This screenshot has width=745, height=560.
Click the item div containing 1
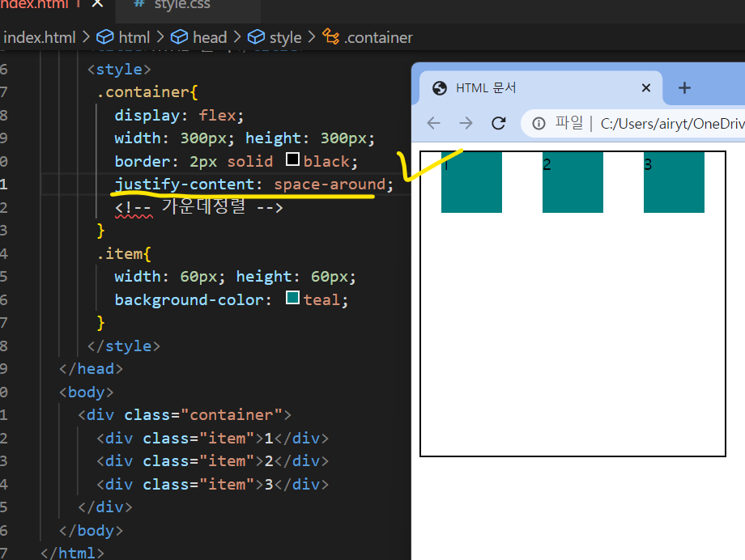coord(212,438)
